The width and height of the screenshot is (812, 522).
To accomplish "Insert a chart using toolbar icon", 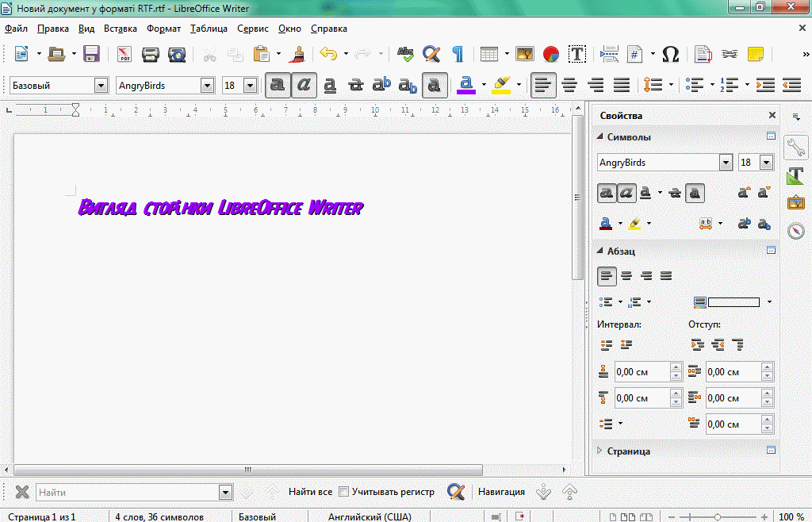I will [x=551, y=54].
